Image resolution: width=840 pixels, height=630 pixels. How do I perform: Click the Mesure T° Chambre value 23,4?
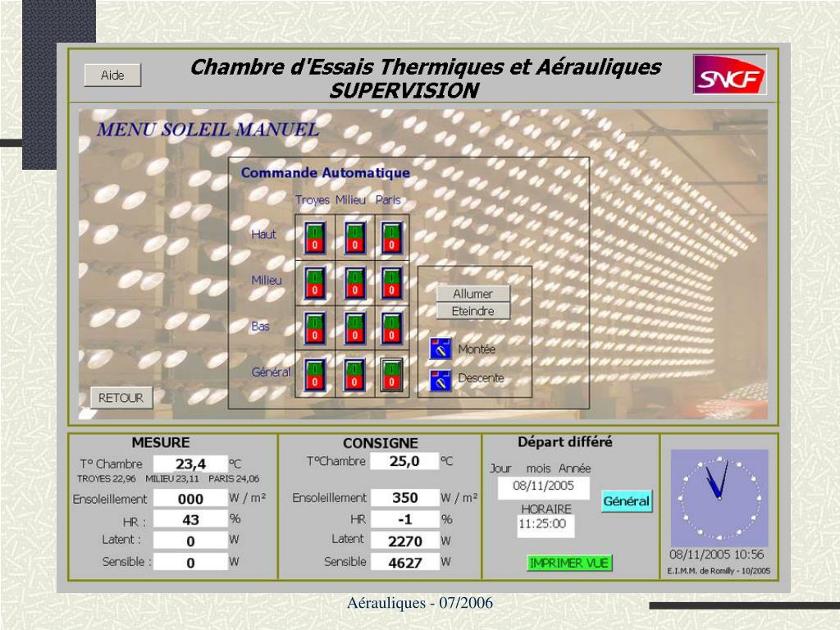(x=190, y=464)
